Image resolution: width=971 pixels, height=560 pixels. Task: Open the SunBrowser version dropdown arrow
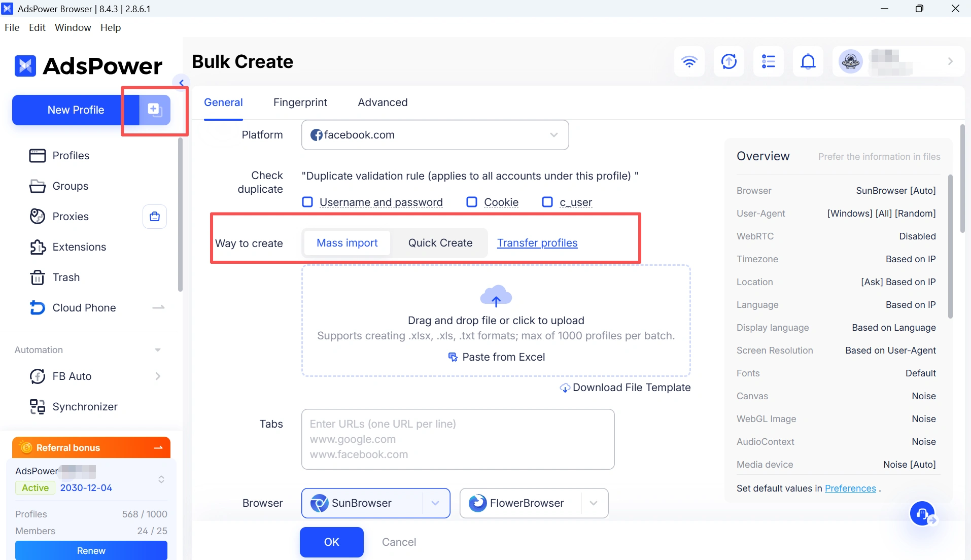(x=435, y=503)
